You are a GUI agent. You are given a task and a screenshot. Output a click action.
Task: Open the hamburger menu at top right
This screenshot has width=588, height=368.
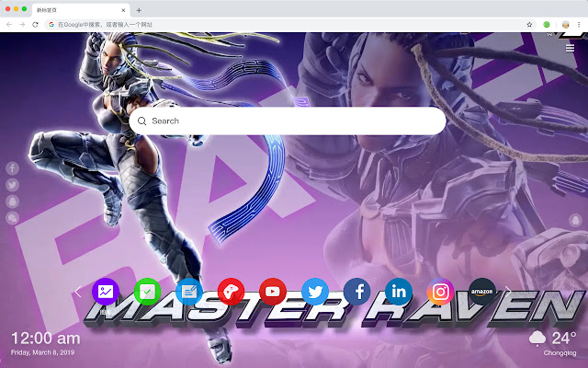[570, 48]
